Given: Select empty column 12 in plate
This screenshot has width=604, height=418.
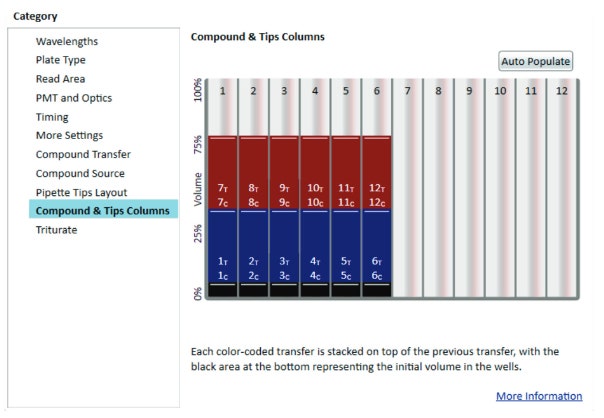Looking at the screenshot, I should (x=562, y=188).
